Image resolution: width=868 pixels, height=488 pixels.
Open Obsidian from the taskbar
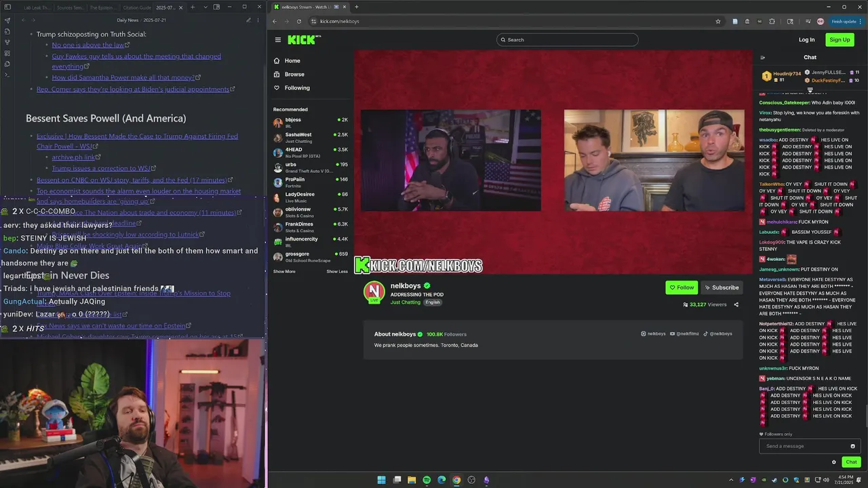[x=486, y=480]
